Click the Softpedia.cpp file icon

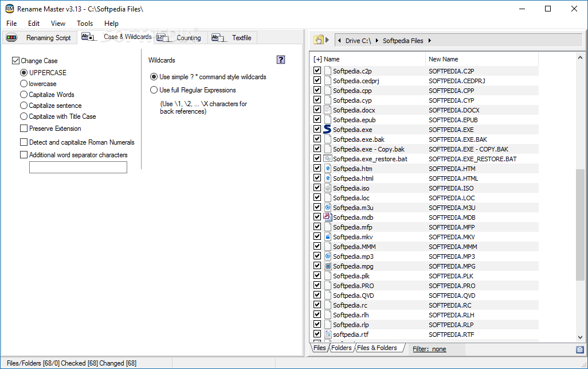(x=328, y=90)
